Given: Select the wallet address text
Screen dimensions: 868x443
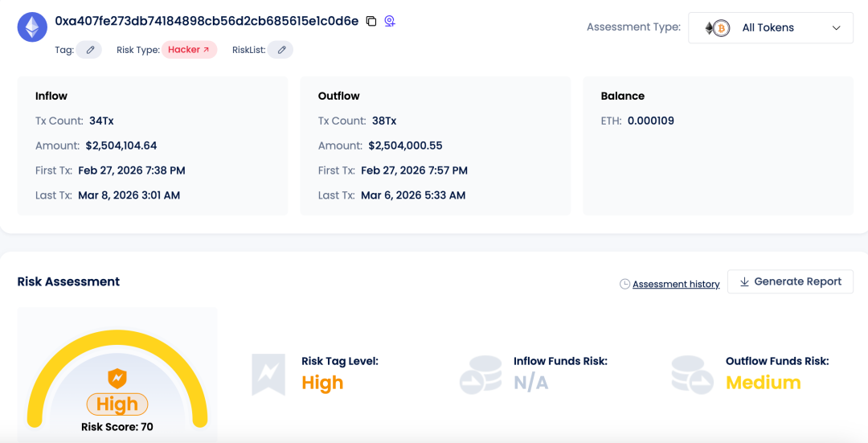Looking at the screenshot, I should [x=207, y=21].
